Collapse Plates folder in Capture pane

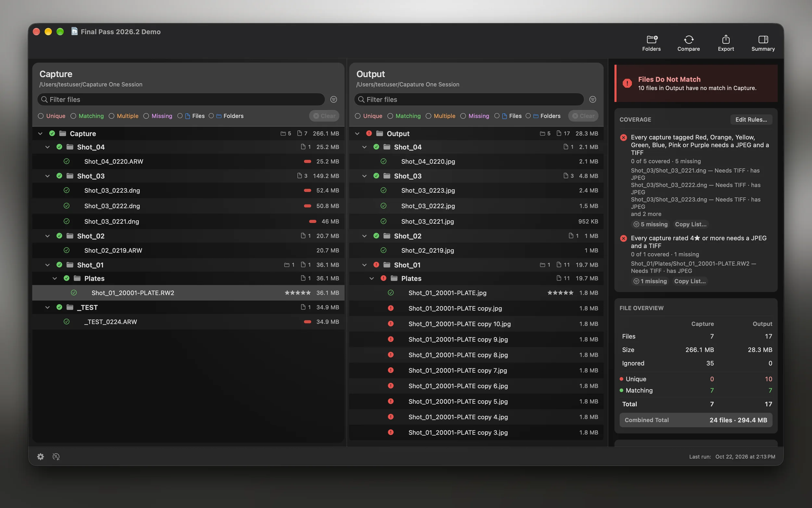[55, 278]
